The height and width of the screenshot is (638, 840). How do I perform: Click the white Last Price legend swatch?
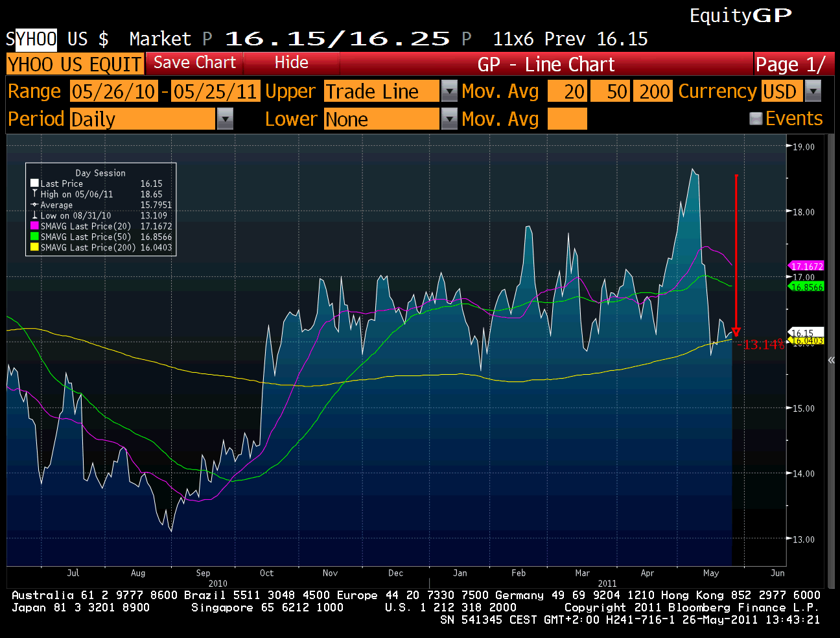[34, 183]
